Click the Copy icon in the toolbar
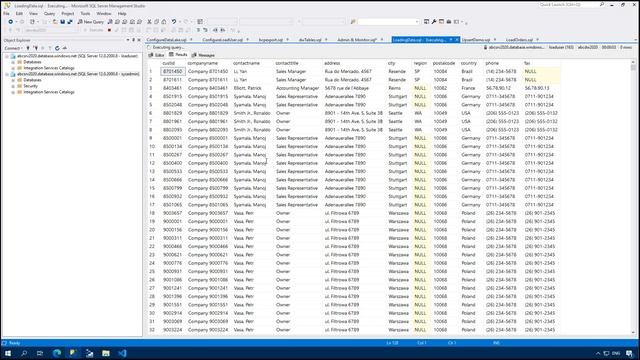 [156, 22]
